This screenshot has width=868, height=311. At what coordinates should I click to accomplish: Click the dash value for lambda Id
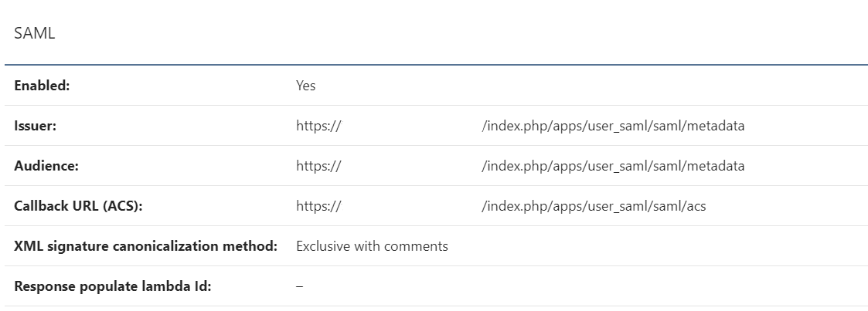[x=300, y=286]
